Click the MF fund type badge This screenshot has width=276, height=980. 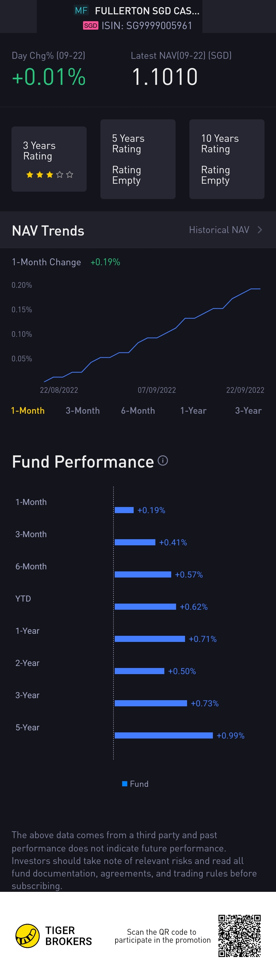click(81, 10)
